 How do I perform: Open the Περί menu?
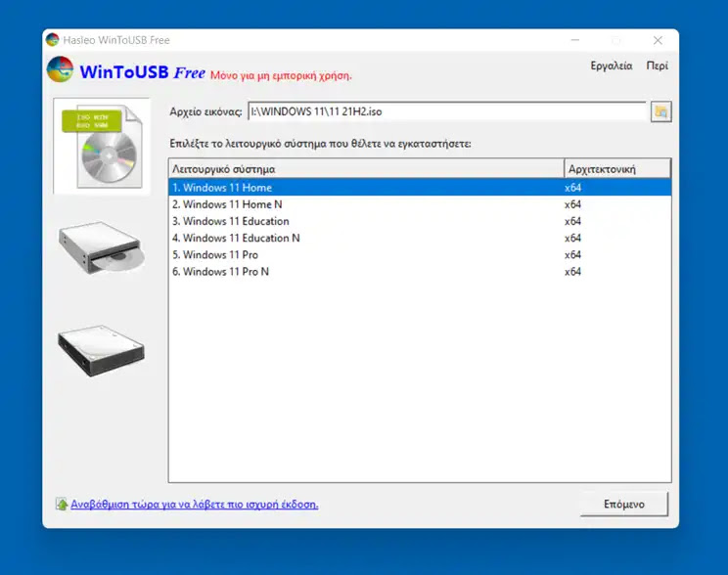point(657,66)
